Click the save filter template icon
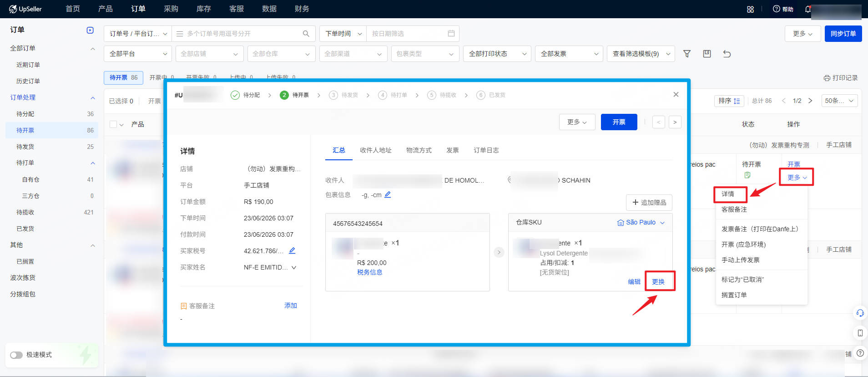Screen dimensions: 868x377 tap(707, 54)
